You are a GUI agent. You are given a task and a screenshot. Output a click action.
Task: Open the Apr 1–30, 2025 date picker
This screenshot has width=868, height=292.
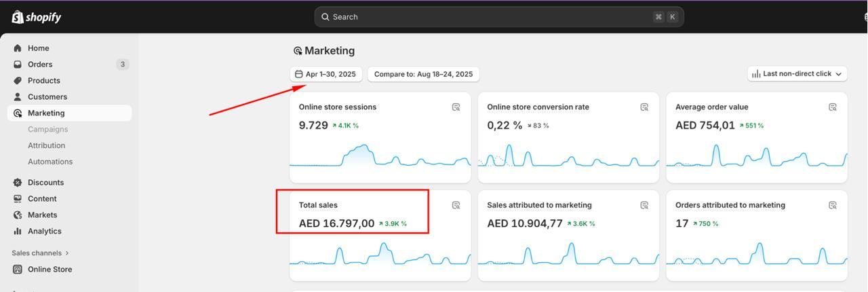click(326, 74)
